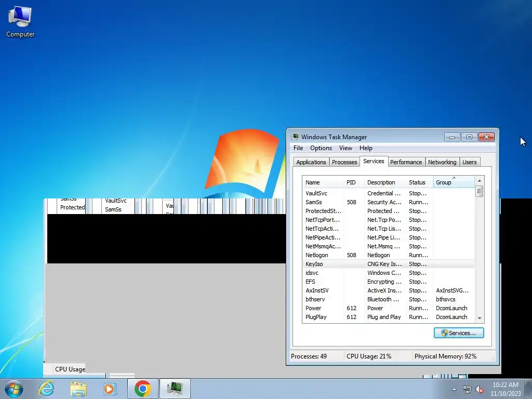Close the Windows Task Manager window
The height and width of the screenshot is (399, 532).
click(486, 137)
